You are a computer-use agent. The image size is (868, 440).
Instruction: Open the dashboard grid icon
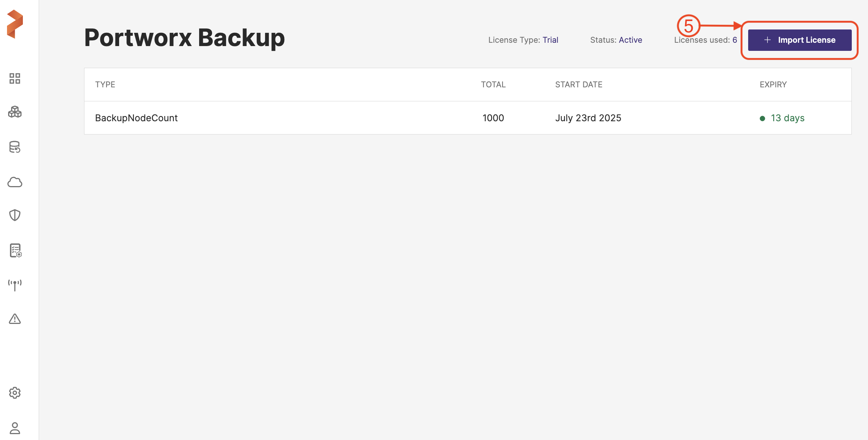(x=15, y=78)
